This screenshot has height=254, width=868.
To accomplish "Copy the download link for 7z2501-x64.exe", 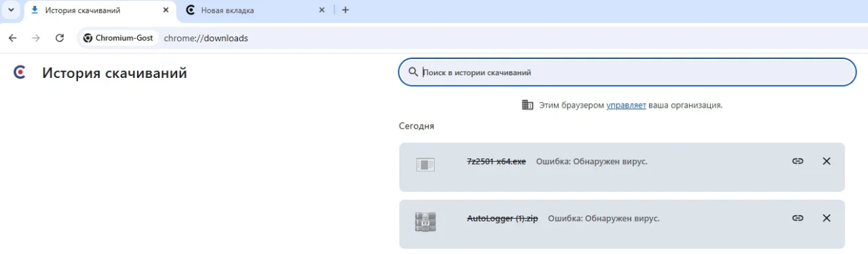I will coord(797,161).
